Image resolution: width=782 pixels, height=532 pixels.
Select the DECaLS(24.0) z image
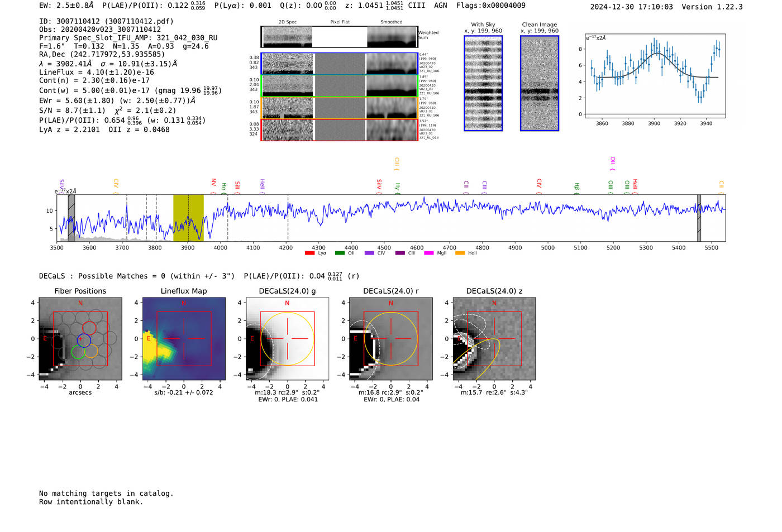494,339
